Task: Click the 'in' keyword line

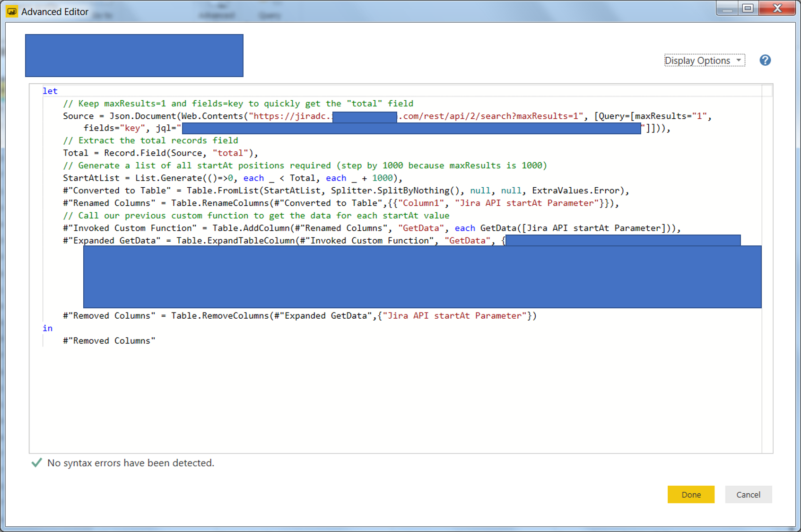Action: point(48,328)
